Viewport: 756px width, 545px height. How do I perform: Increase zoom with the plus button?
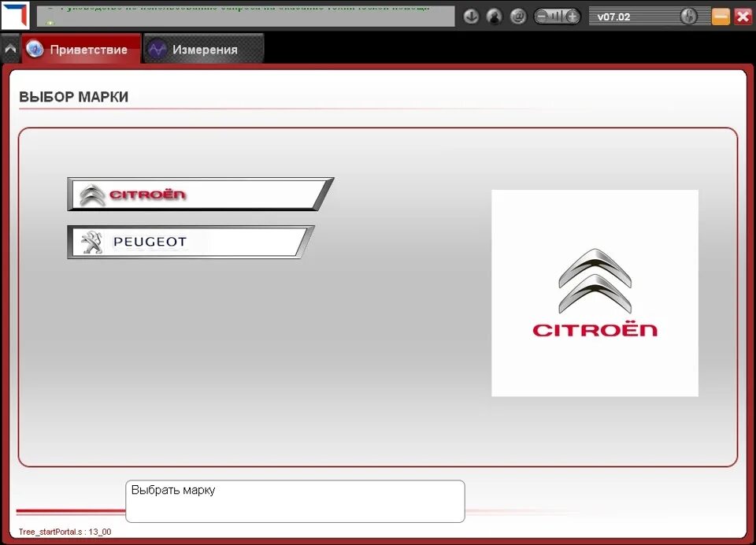pos(573,17)
